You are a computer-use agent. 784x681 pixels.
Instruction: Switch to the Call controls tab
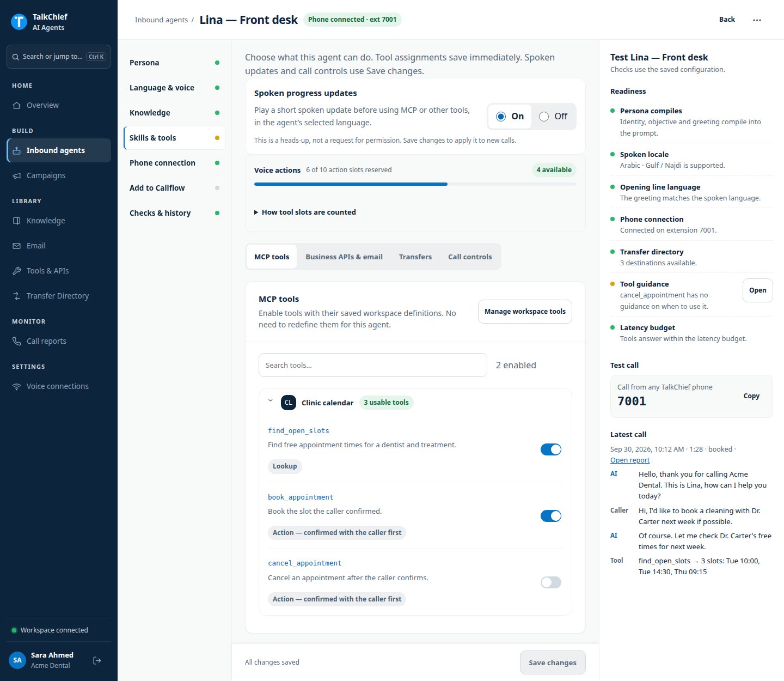pyautogui.click(x=470, y=257)
